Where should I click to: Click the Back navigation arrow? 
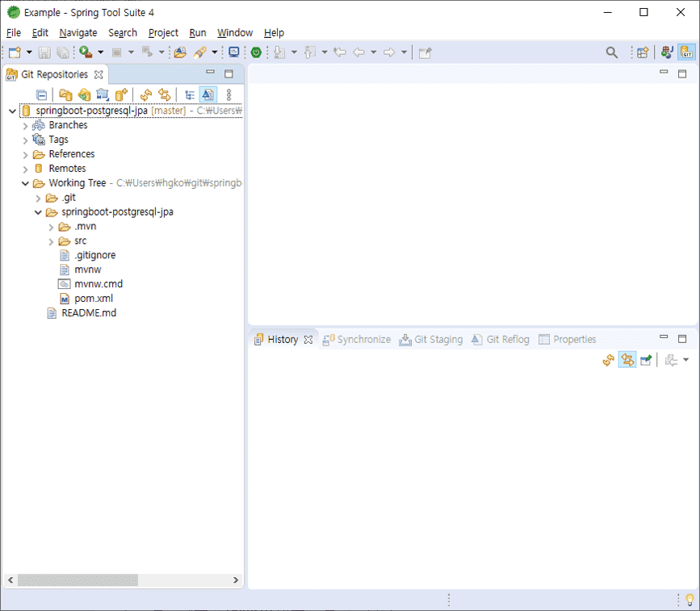(358, 52)
